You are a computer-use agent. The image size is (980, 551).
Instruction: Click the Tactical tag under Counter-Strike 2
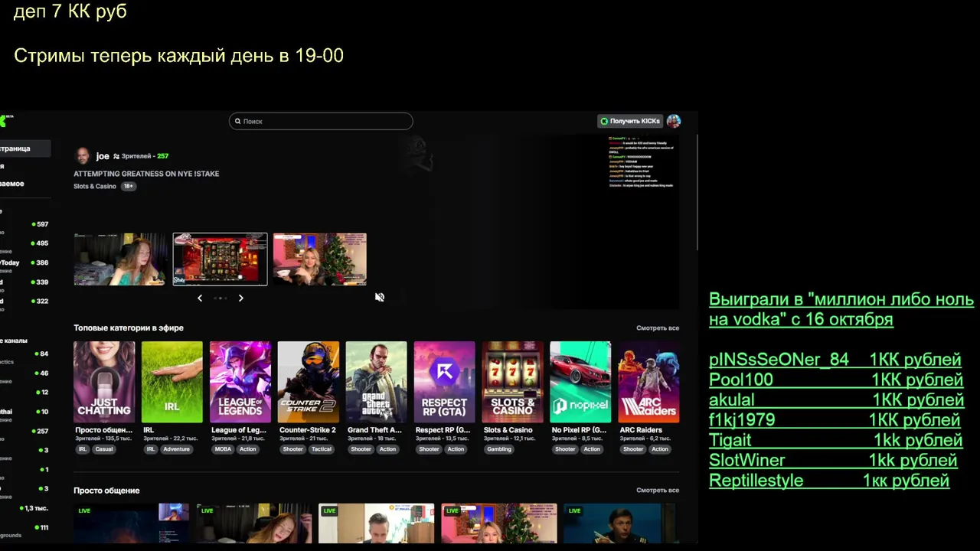tap(322, 449)
